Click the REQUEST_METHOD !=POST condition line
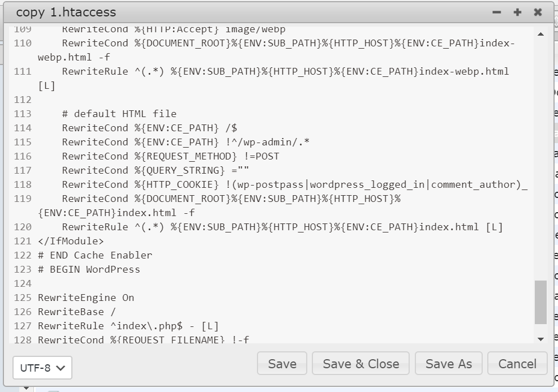The image size is (558, 392). [x=170, y=156]
